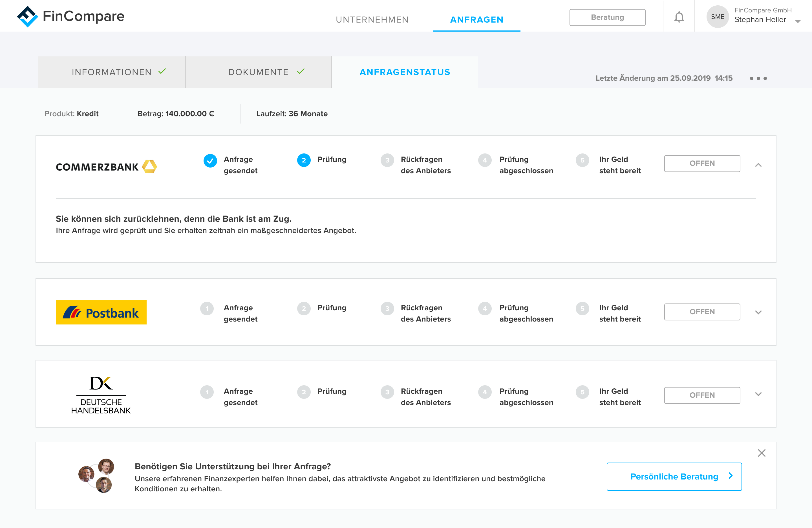Click Postbank step 5 circle
This screenshot has width=812, height=528.
[x=582, y=309]
